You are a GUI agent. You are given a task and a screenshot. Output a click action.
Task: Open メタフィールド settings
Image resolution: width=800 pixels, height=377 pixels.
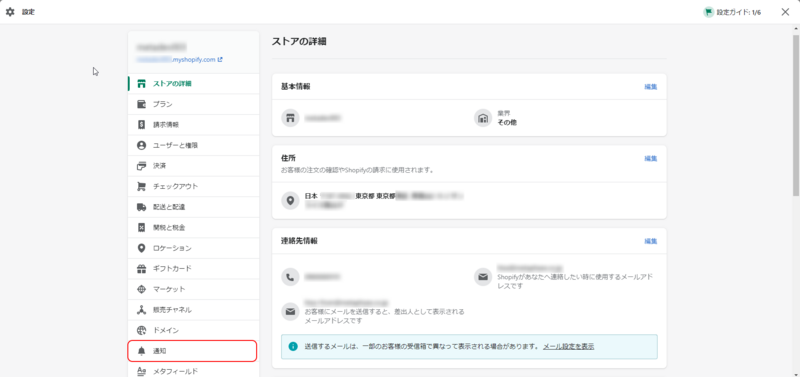coord(194,371)
